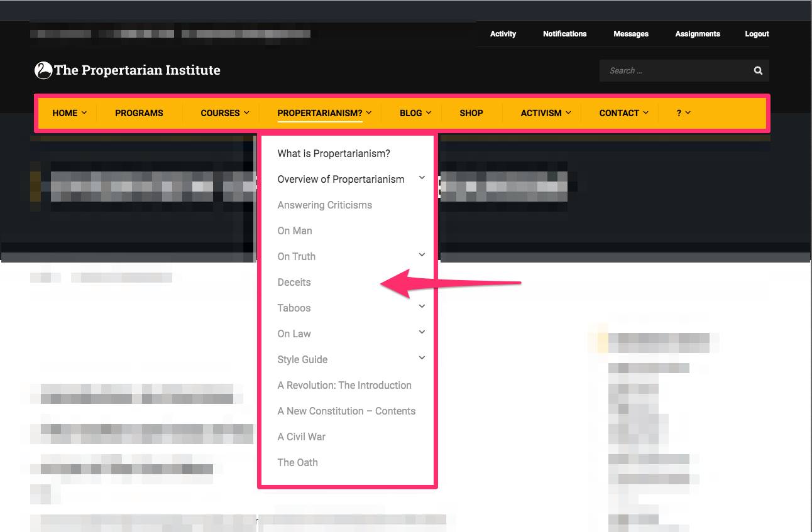812x532 pixels.
Task: Click What is Propertarianism? link
Action: (x=334, y=153)
